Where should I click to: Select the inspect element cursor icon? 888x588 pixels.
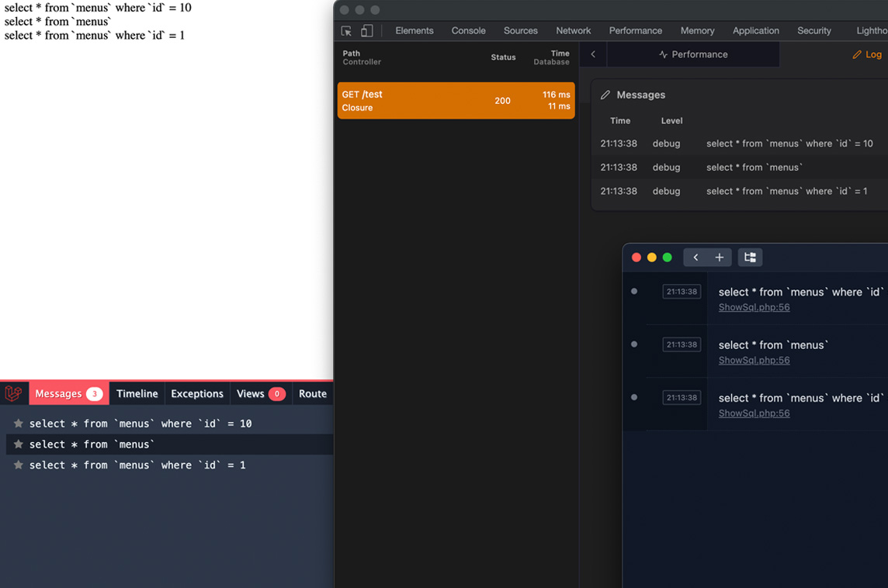(x=346, y=31)
